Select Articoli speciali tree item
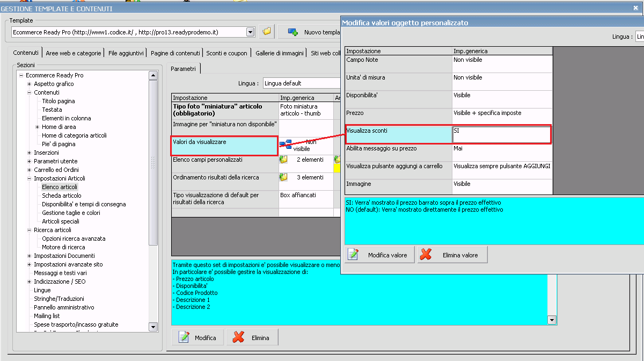The width and height of the screenshot is (644, 361). [61, 221]
